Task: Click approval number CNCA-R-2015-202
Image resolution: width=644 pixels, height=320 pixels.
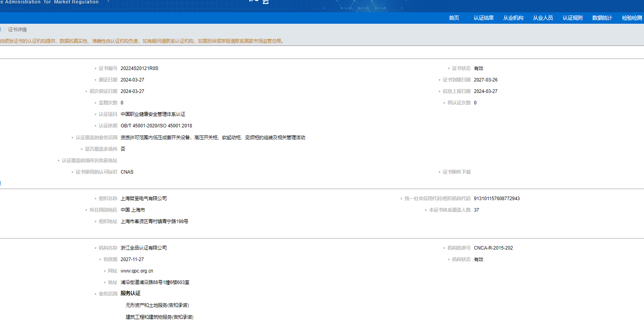Action: (493, 248)
